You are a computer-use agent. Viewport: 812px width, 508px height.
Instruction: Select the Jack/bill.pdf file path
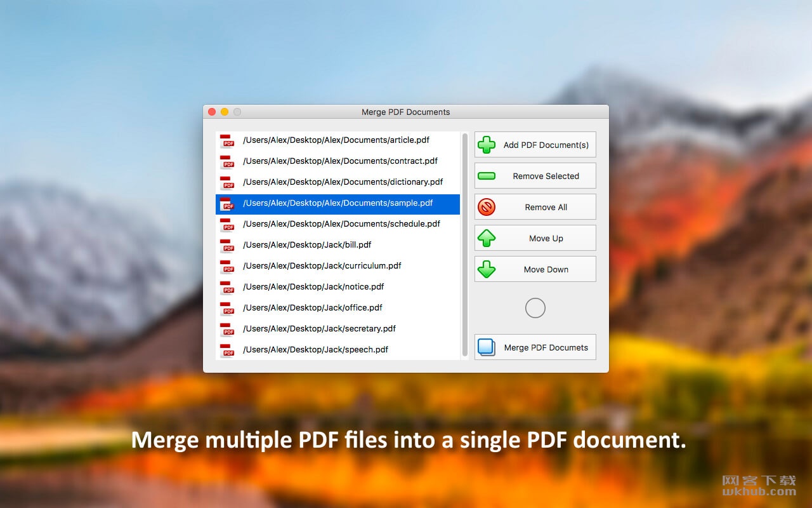307,244
